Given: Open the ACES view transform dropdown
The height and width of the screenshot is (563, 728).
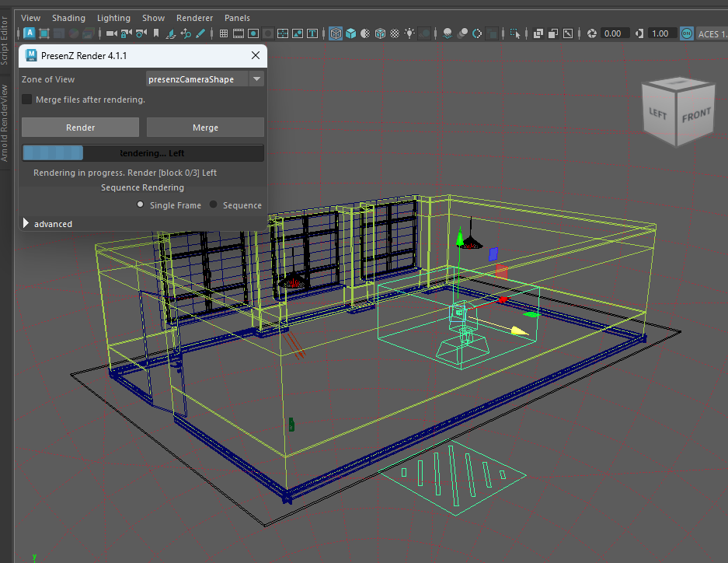Looking at the screenshot, I should coord(710,33).
